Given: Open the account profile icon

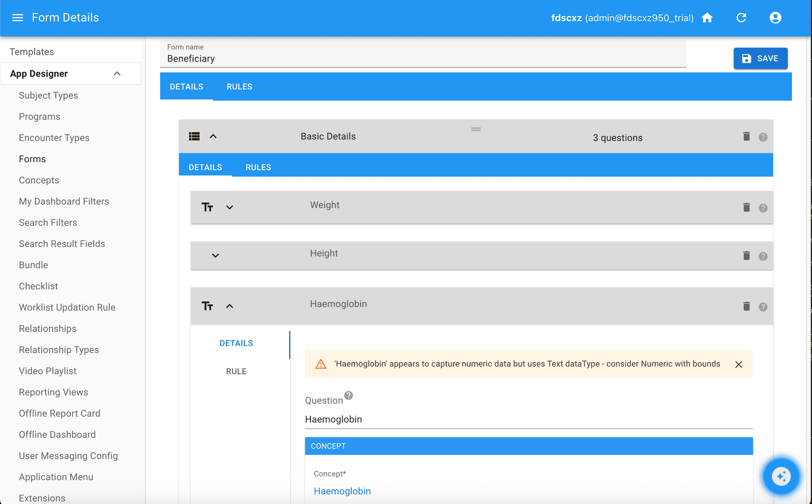Looking at the screenshot, I should pyautogui.click(x=775, y=17).
